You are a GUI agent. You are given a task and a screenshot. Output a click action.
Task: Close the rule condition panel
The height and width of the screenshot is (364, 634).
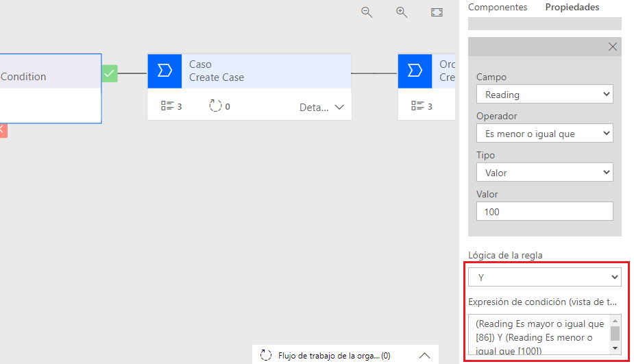613,47
